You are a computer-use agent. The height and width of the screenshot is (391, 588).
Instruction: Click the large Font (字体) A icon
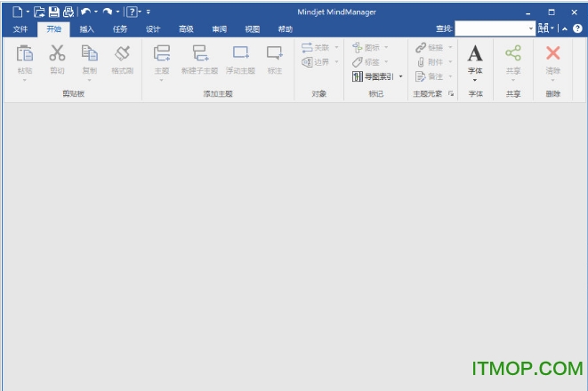[475, 53]
